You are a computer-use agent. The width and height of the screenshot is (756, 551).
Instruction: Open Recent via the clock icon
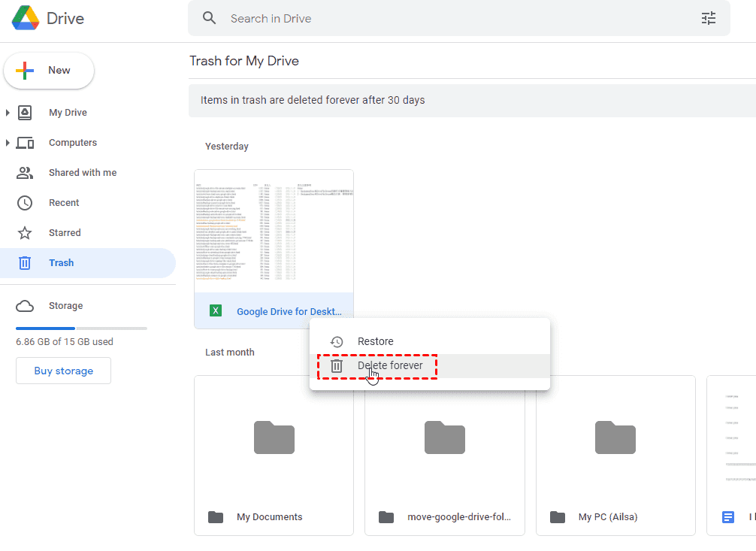coord(25,202)
